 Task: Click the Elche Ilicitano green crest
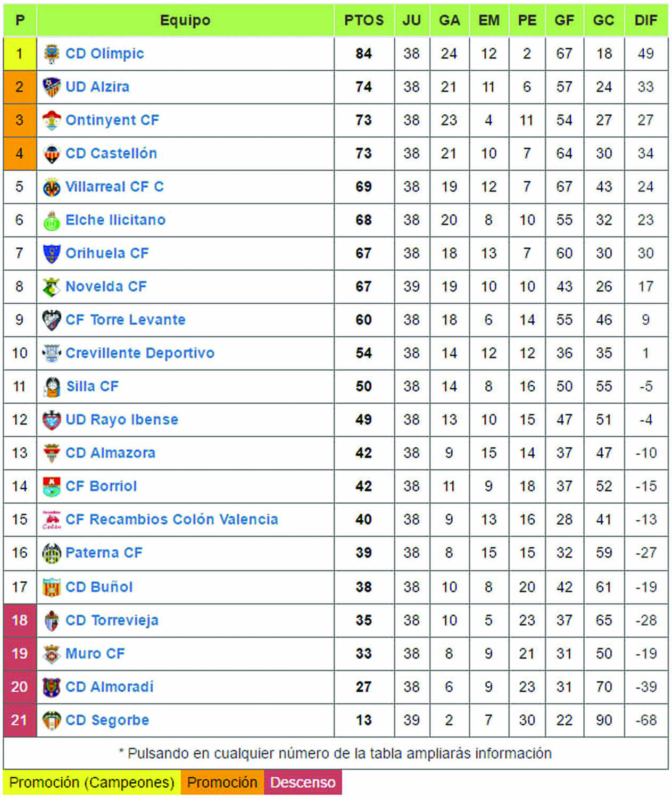click(x=52, y=221)
